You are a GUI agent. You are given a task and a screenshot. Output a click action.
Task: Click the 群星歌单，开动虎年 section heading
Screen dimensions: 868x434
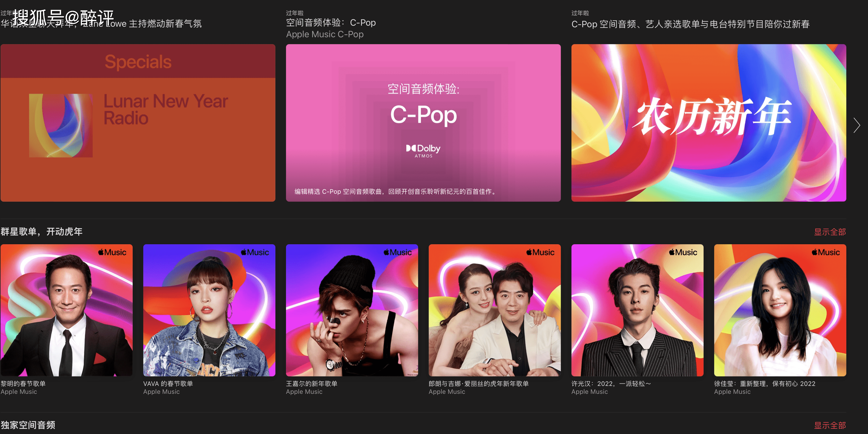(x=41, y=232)
